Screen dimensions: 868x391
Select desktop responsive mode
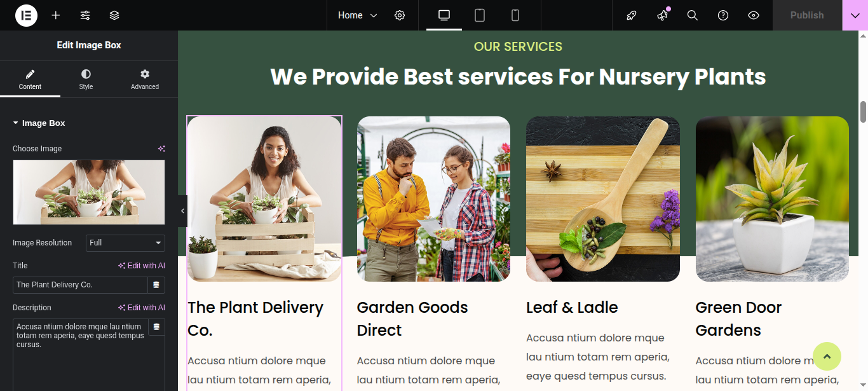click(444, 15)
